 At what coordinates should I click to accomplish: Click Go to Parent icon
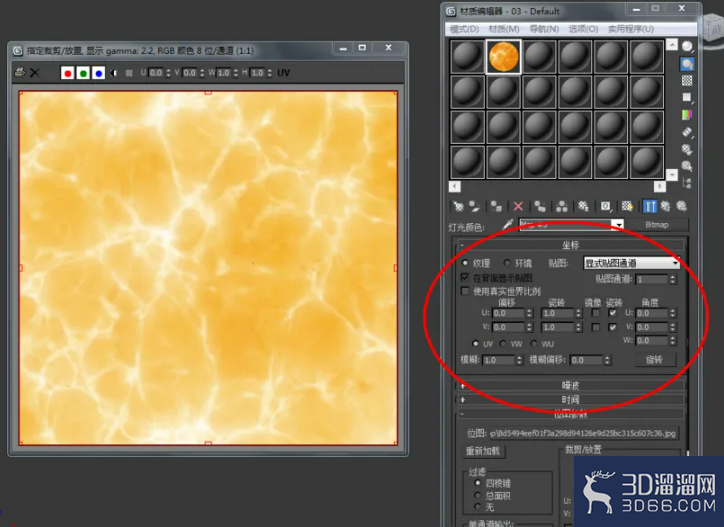coord(665,206)
